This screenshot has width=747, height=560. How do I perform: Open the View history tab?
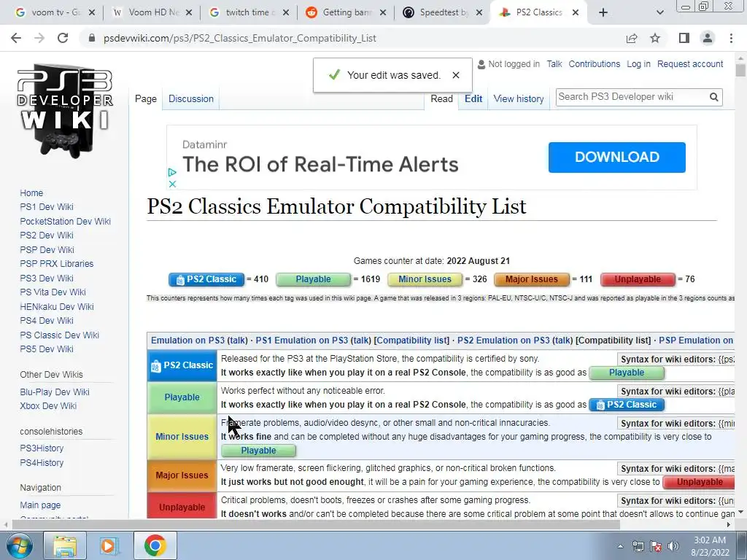pos(519,99)
